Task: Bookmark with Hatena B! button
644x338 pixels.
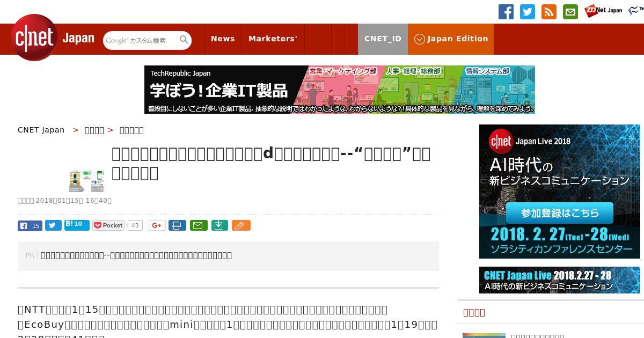Action: click(77, 225)
